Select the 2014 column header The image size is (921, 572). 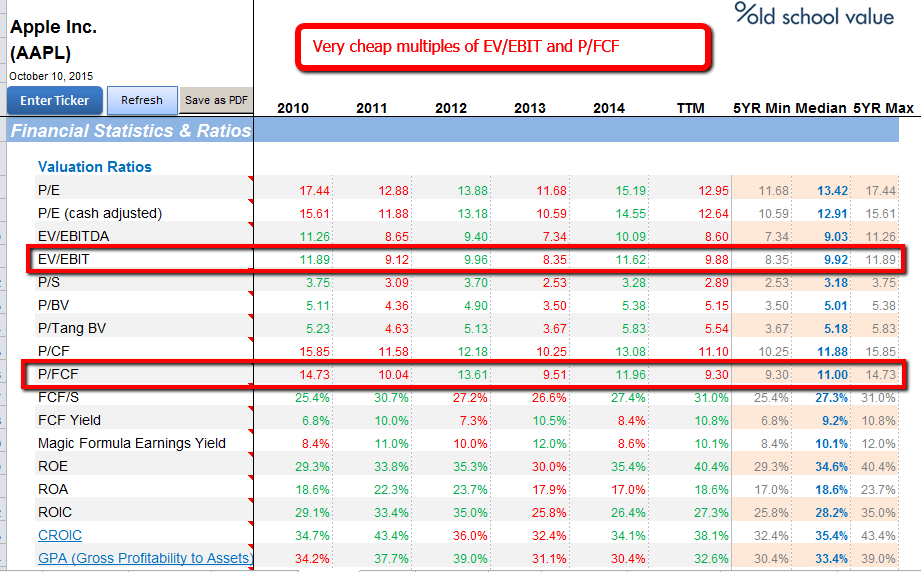(609, 108)
